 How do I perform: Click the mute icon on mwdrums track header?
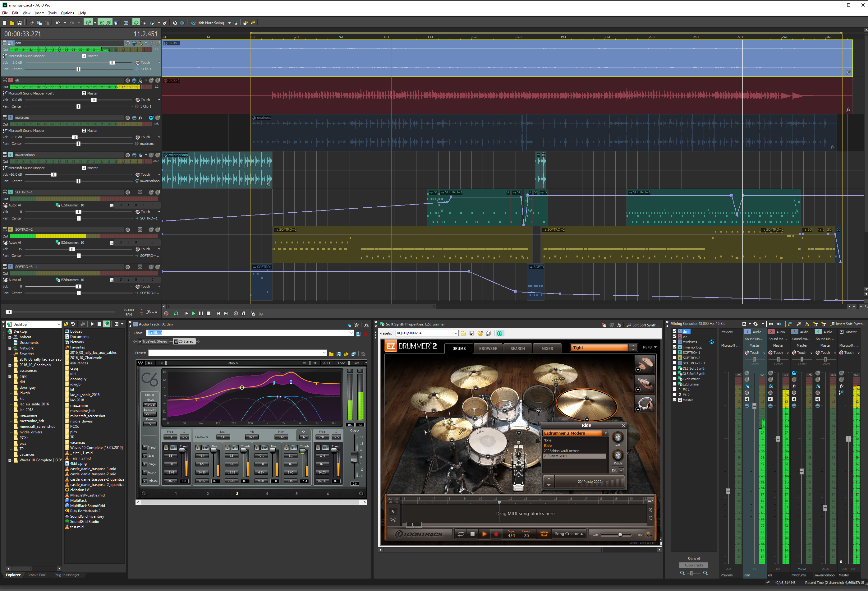[x=151, y=118]
